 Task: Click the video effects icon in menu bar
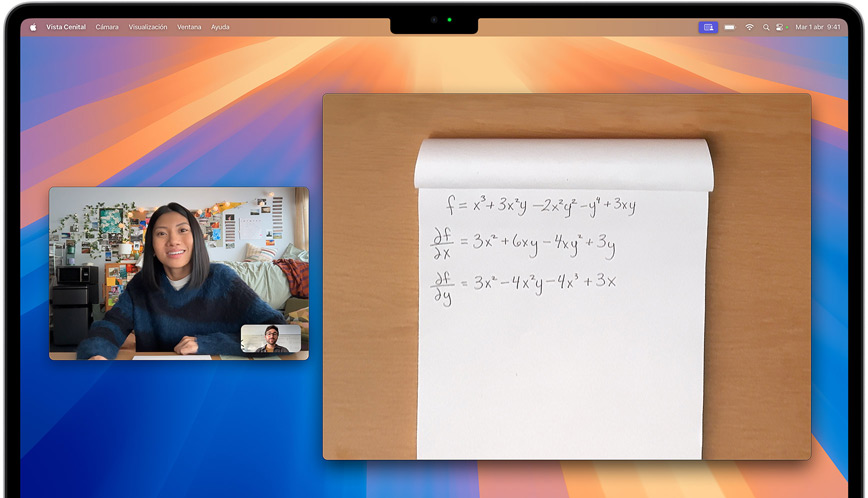click(x=708, y=27)
